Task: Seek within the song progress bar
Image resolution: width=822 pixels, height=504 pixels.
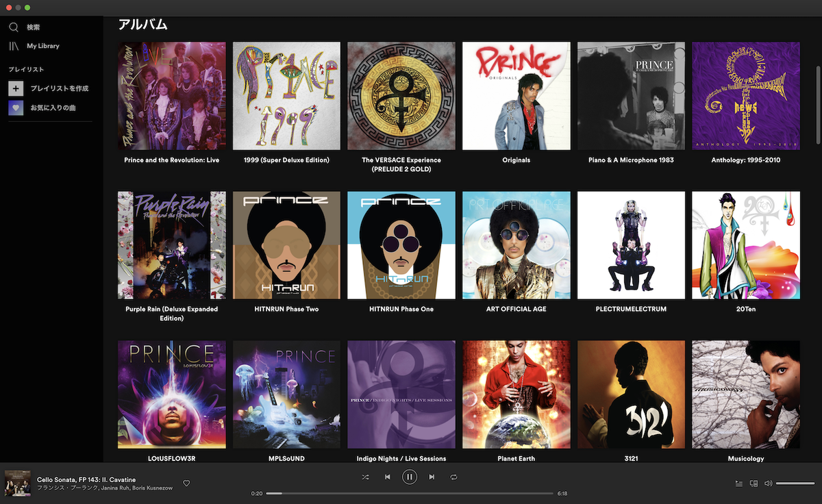Action: tap(410, 493)
